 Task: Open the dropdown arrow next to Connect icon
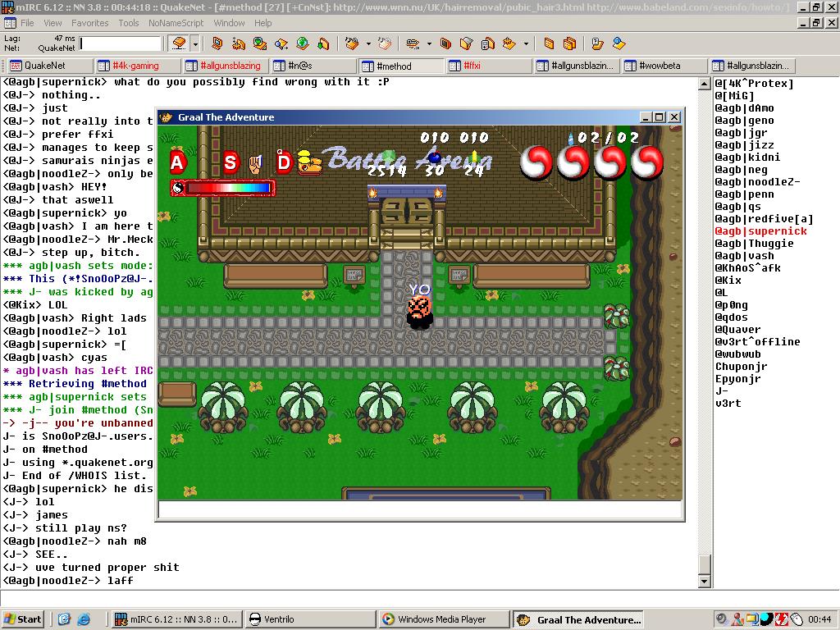pos(195,44)
